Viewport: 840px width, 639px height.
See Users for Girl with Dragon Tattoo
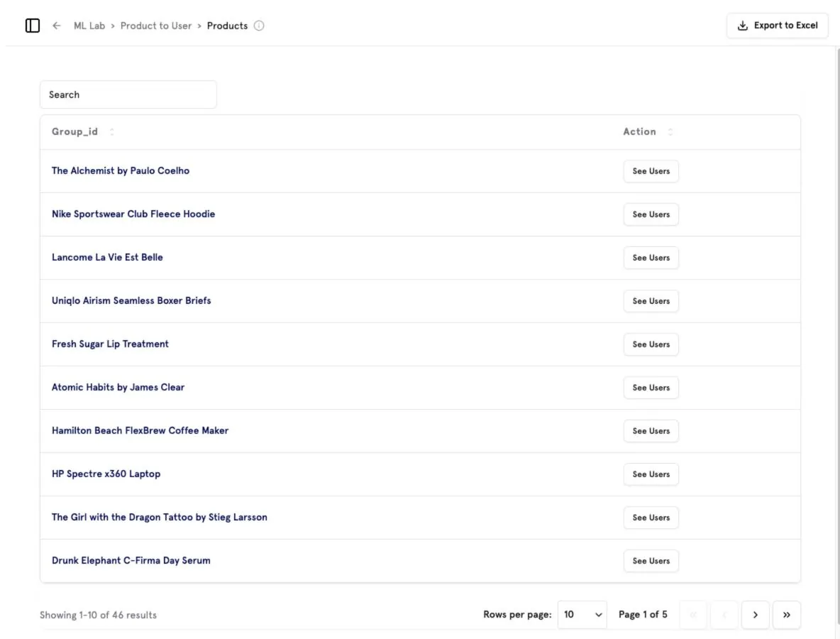pos(651,518)
